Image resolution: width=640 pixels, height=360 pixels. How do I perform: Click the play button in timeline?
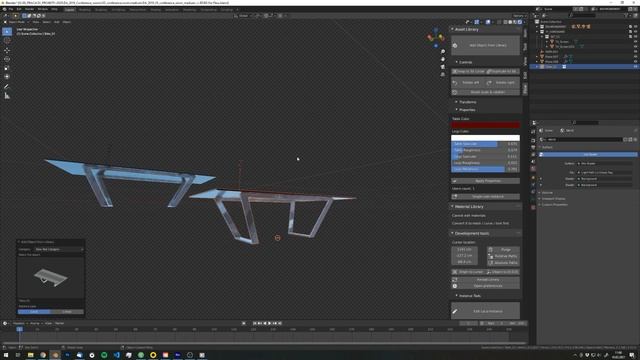[x=270, y=323]
